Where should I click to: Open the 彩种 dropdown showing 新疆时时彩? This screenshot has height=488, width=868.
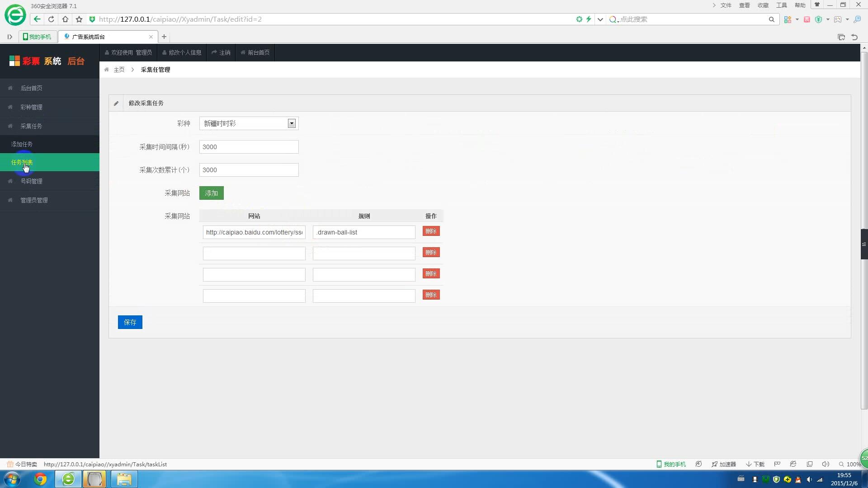tap(249, 123)
